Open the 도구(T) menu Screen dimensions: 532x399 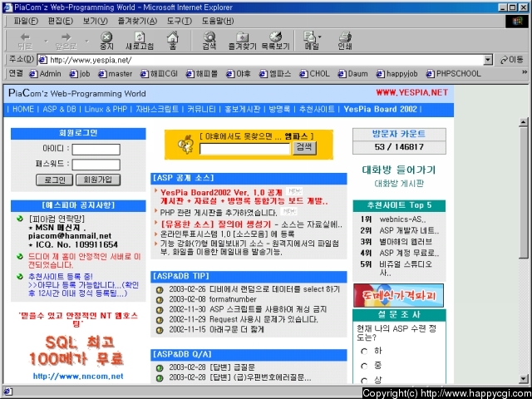pyautogui.click(x=179, y=21)
